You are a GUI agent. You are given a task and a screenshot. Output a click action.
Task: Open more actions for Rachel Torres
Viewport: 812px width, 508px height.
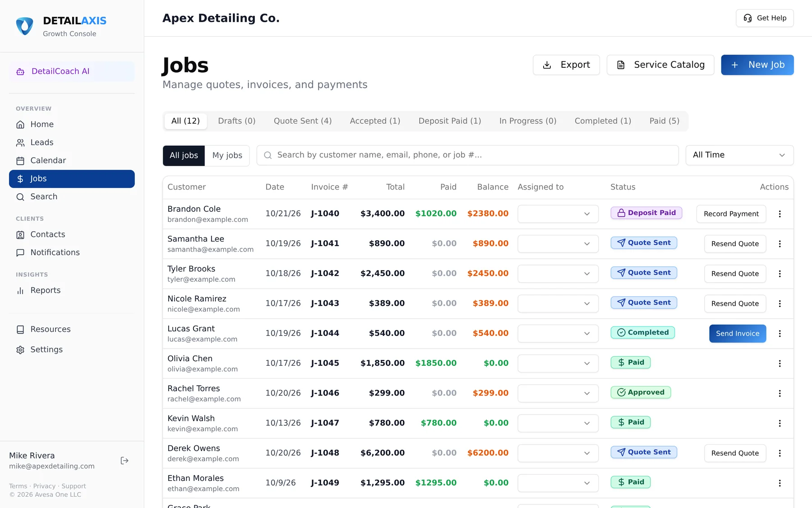(780, 393)
